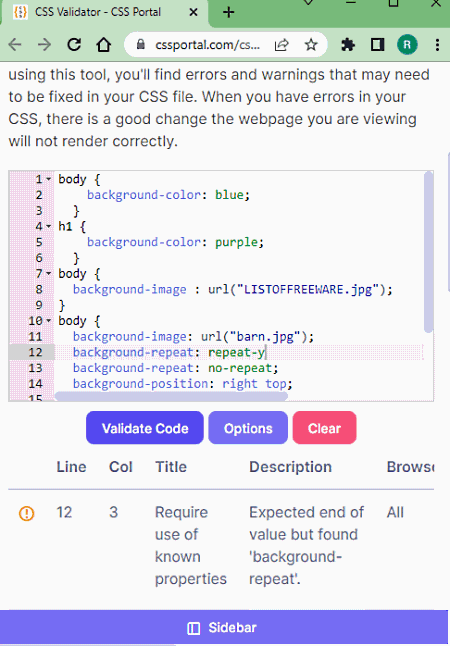Click the editor's horizontal scrollbar
450x646 pixels.
(171, 396)
